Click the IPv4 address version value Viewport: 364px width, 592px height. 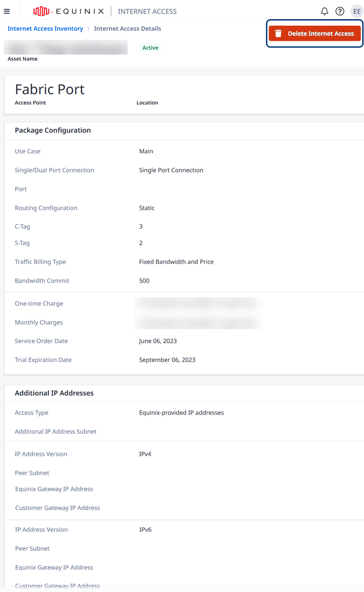click(x=145, y=454)
